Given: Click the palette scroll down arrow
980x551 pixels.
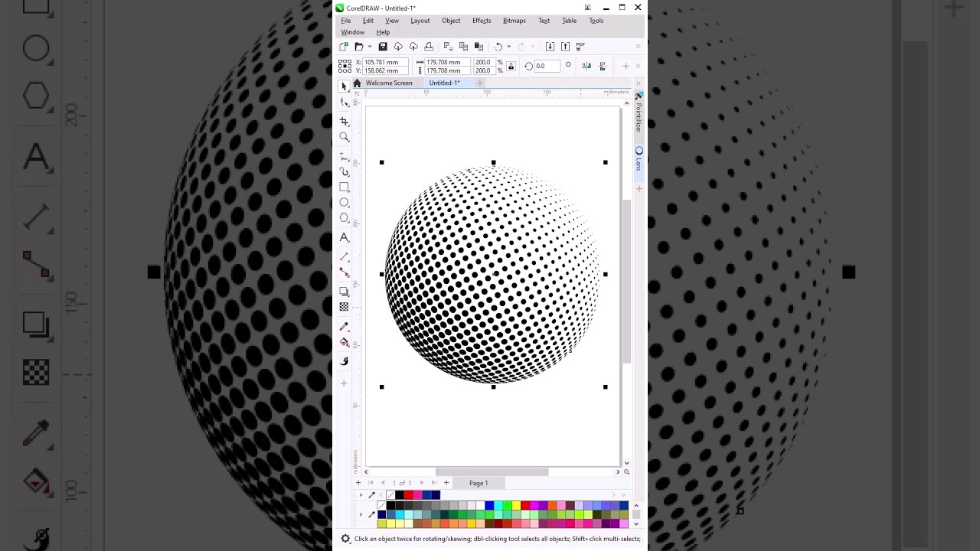Looking at the screenshot, I should (x=636, y=524).
